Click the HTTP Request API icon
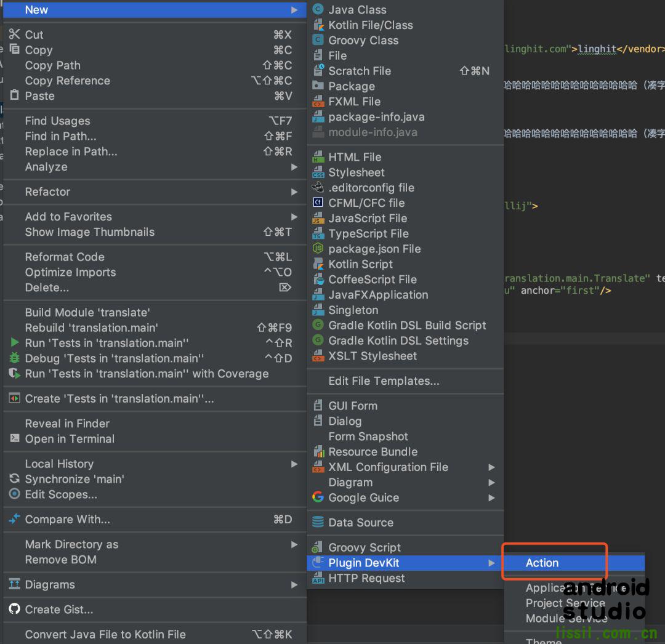 [x=318, y=578]
